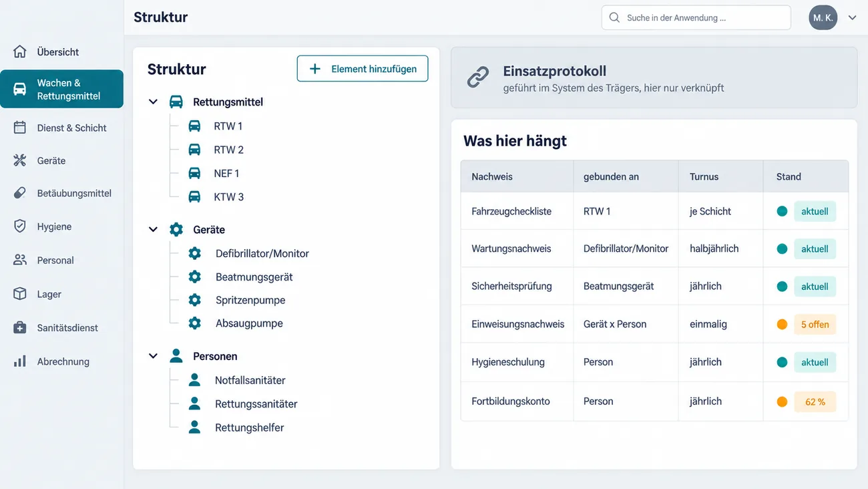
Task: Click the 62 % badge for Fortbildungskonto
Action: pos(815,402)
